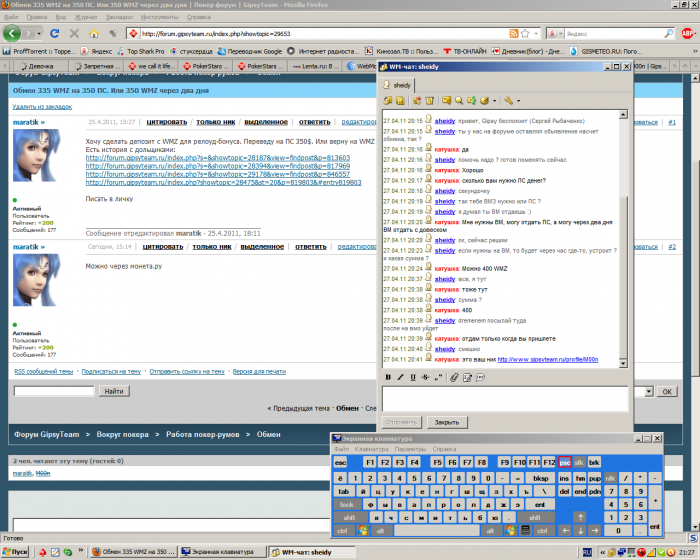Screen dimensions: 700x560
Task: Click magnifier search icon in chat toolbar
Action: point(459,100)
